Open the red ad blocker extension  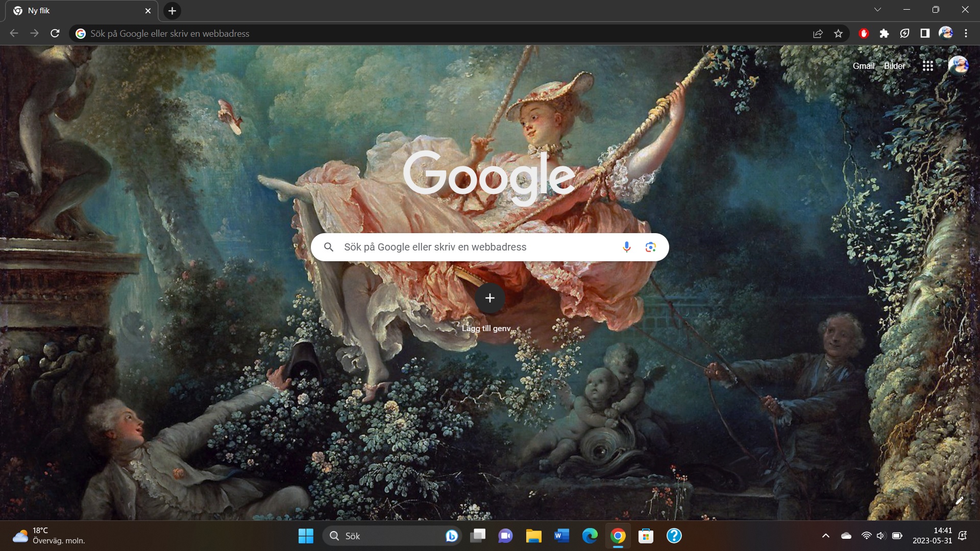click(x=864, y=33)
